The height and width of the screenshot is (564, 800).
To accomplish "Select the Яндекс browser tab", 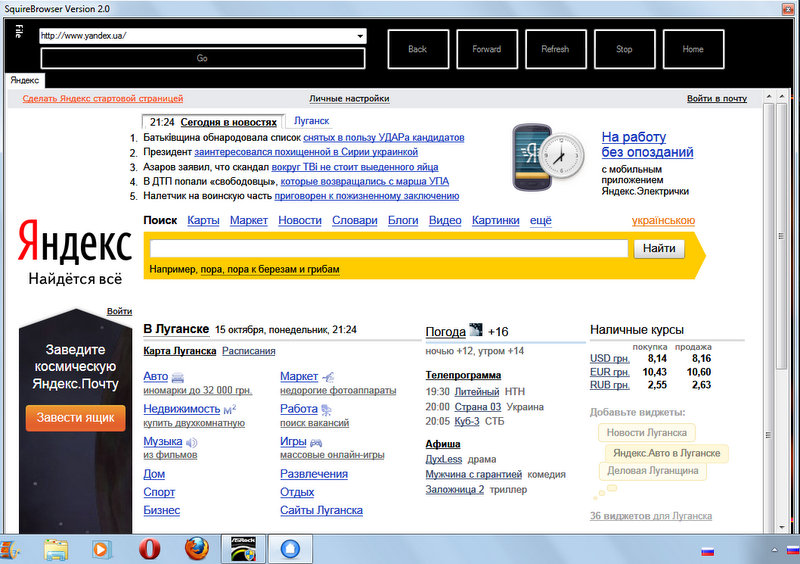I will [24, 80].
